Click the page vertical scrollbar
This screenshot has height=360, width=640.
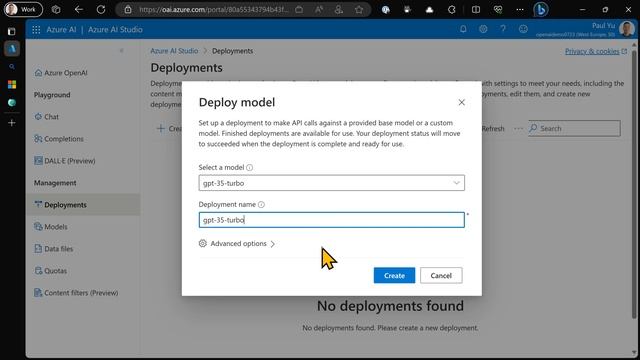634,184
